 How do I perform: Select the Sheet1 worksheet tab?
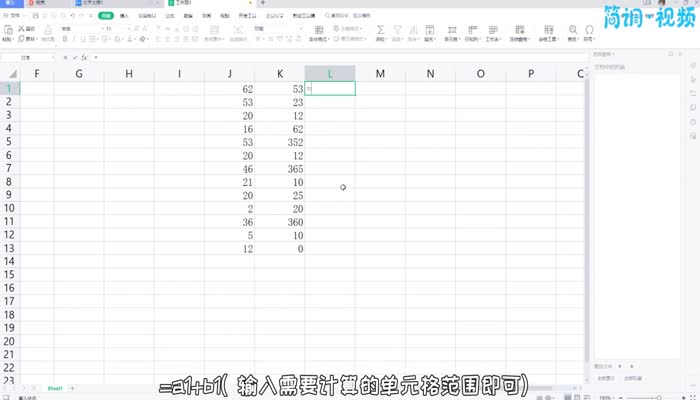pyautogui.click(x=55, y=387)
